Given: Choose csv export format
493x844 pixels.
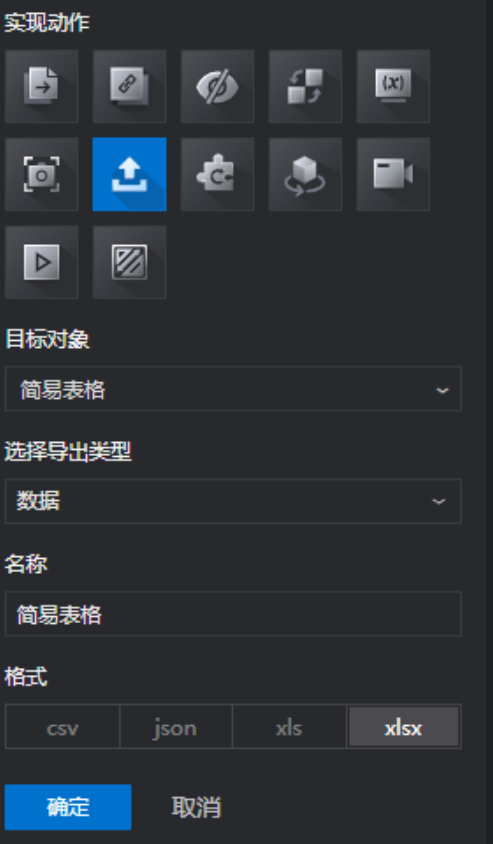Looking at the screenshot, I should (62, 727).
